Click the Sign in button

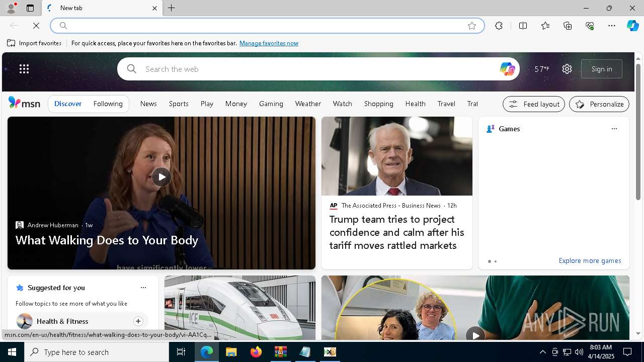click(602, 69)
